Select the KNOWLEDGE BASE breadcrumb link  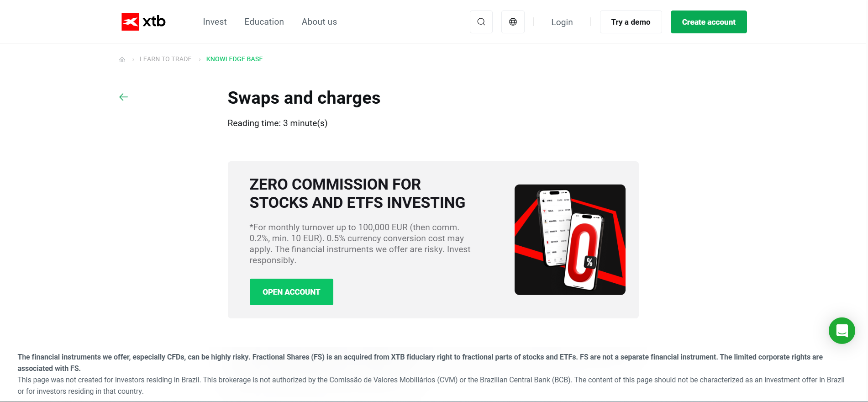tap(234, 59)
